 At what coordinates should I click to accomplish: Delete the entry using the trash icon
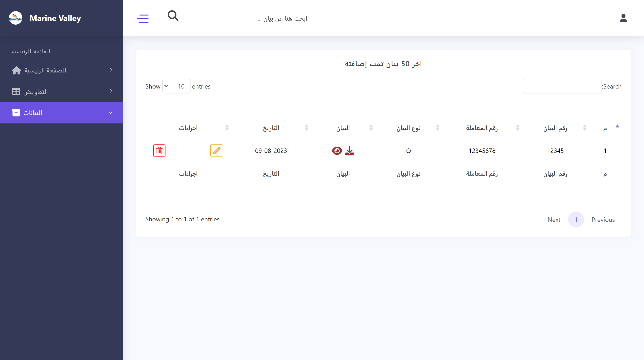pos(159,150)
